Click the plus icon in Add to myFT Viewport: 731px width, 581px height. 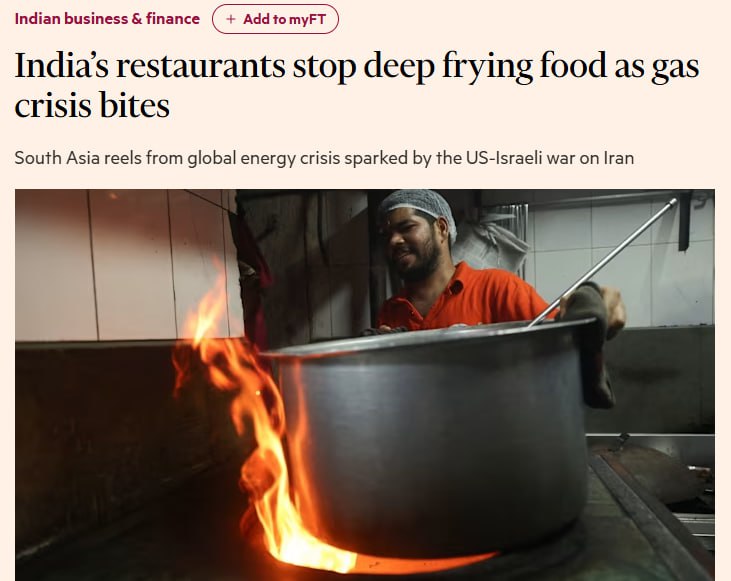(x=230, y=19)
